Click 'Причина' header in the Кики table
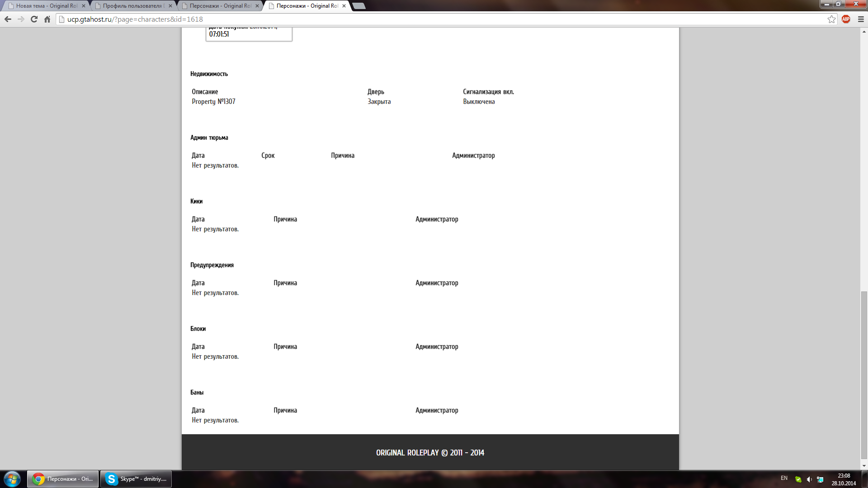The width and height of the screenshot is (868, 488). [285, 219]
